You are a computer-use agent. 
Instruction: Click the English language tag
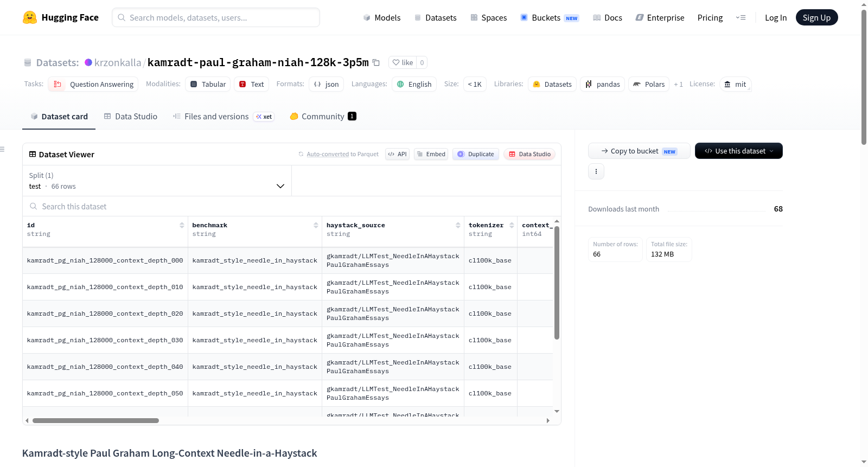[414, 84]
